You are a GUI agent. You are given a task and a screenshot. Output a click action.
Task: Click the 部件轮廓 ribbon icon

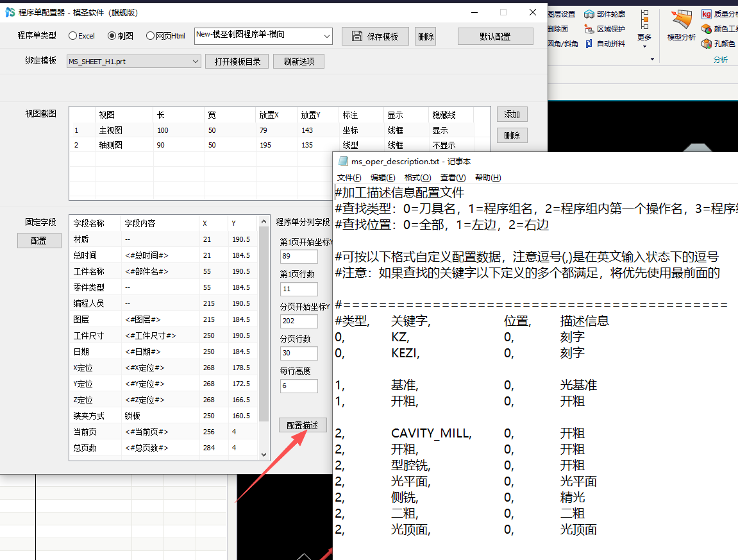click(x=589, y=14)
